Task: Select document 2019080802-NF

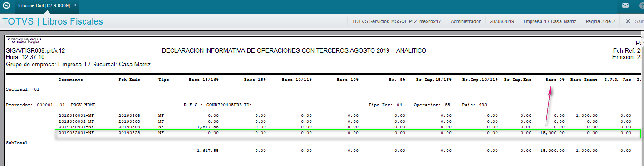Action: 76,121
